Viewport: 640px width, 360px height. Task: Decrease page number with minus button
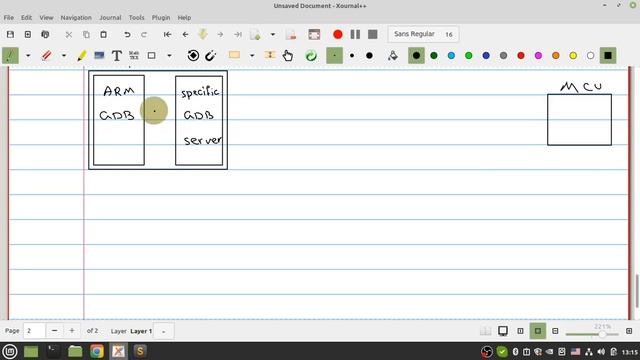click(54, 331)
